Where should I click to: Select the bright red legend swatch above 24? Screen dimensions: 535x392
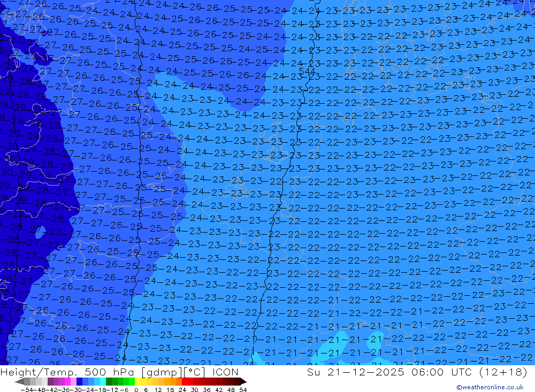[x=185, y=381]
